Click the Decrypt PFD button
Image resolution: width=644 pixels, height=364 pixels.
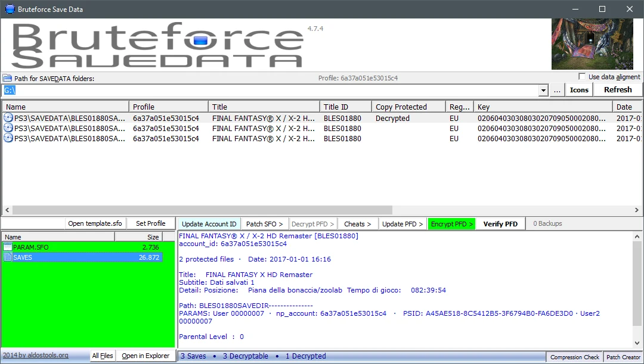(x=312, y=223)
